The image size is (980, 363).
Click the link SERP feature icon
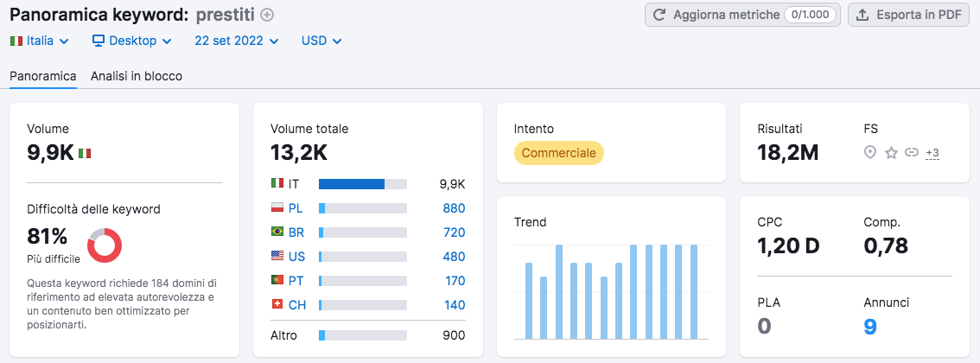click(x=911, y=153)
